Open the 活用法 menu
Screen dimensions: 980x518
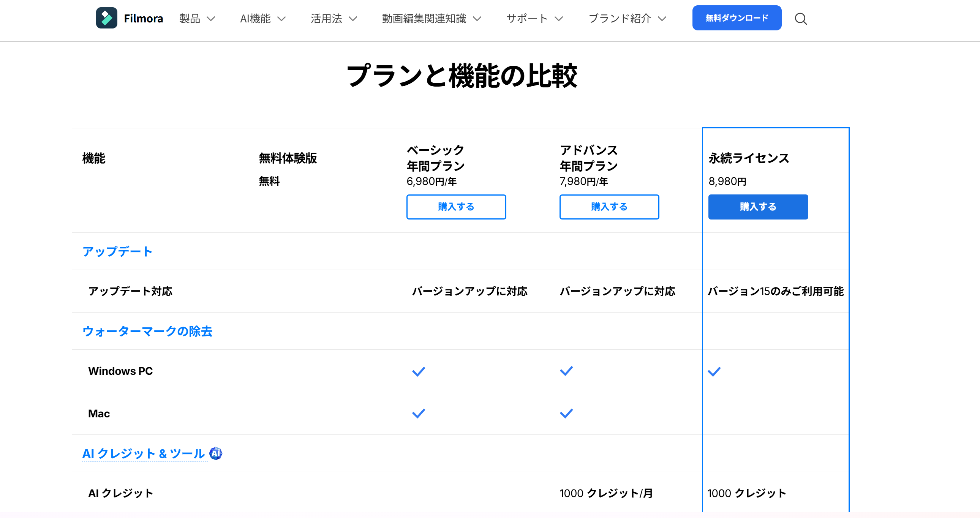click(334, 19)
